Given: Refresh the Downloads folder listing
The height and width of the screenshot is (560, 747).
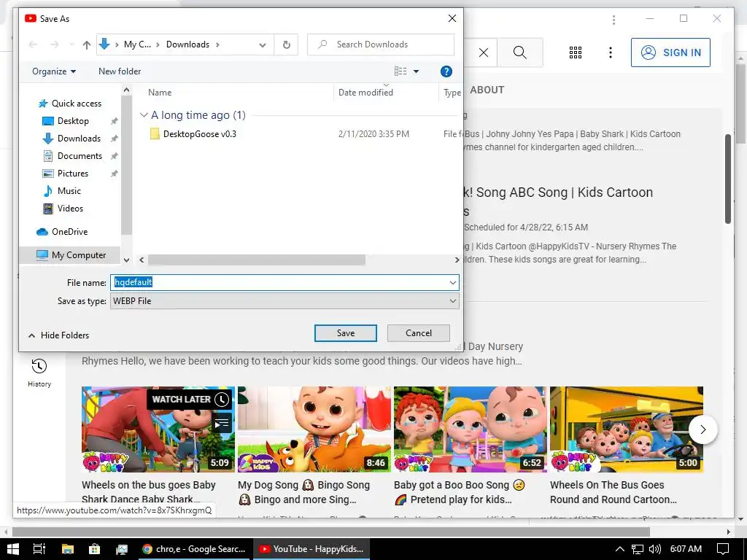Looking at the screenshot, I should (x=286, y=44).
